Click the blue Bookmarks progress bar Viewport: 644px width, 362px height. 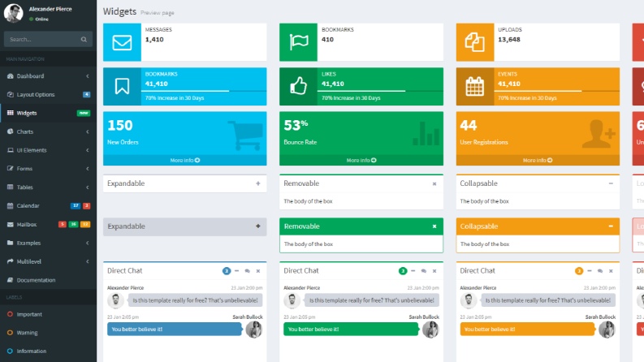click(204, 91)
